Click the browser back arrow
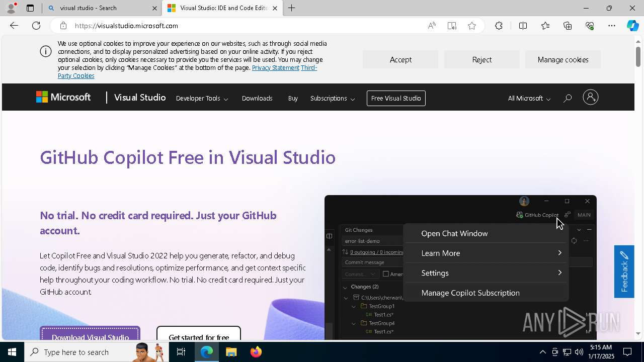644x362 pixels. (x=14, y=26)
